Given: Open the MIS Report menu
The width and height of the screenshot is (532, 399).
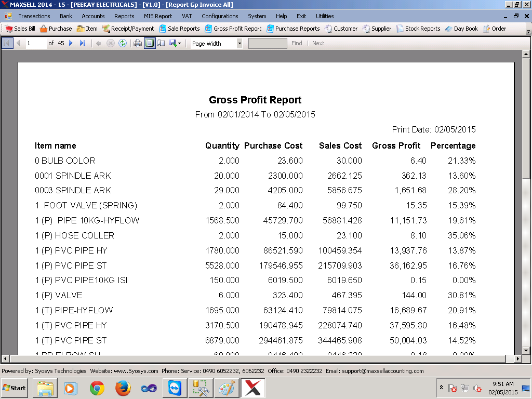Looking at the screenshot, I should (x=158, y=16).
